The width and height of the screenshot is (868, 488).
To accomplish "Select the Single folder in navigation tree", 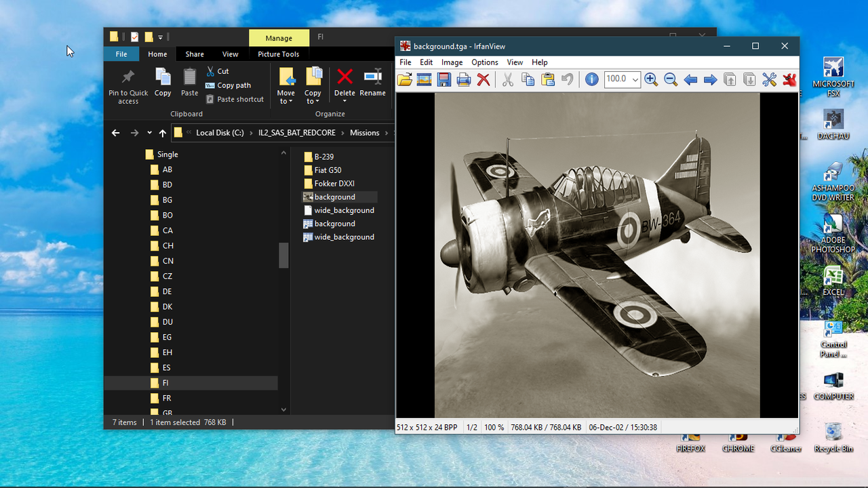I will 161,155.
